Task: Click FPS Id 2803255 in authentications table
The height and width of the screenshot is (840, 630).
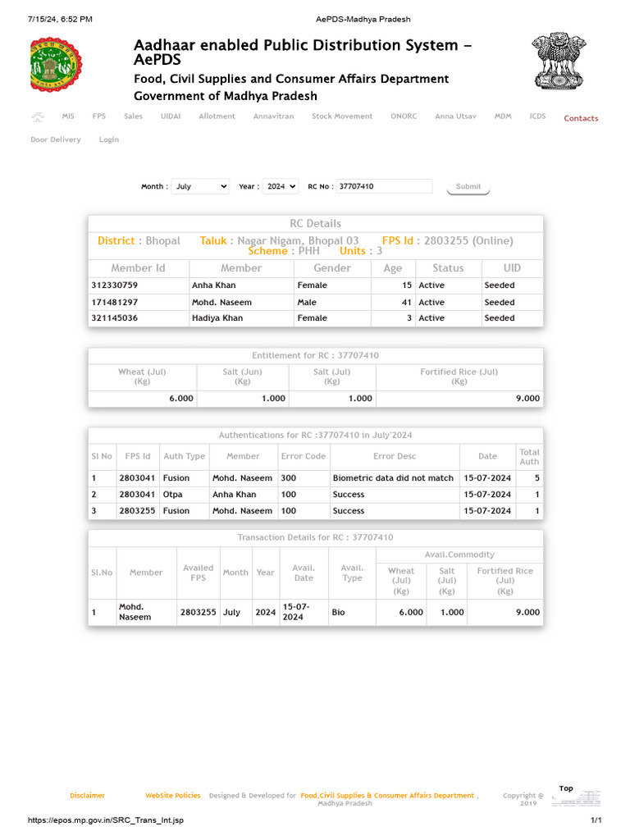Action: [x=137, y=511]
